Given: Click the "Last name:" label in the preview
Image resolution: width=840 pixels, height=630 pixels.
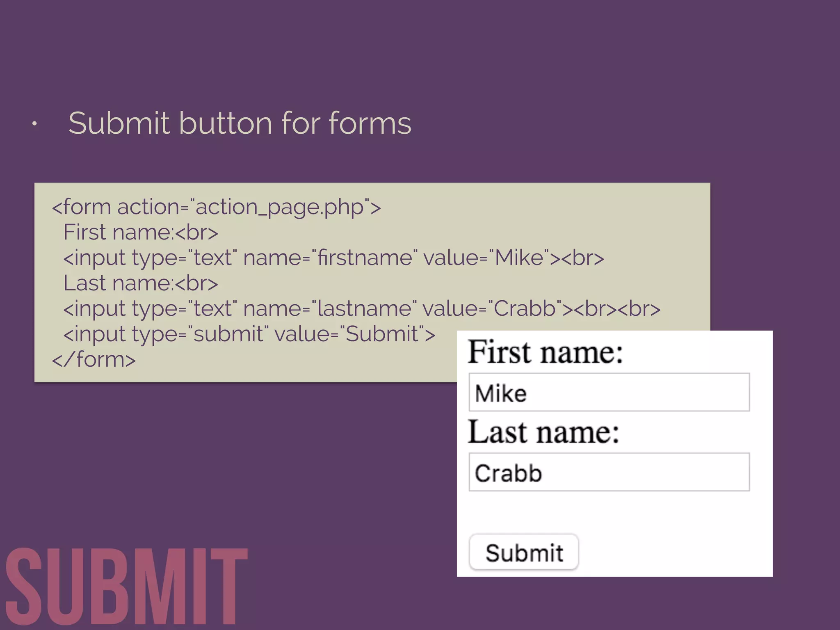Looking at the screenshot, I should pyautogui.click(x=543, y=432).
